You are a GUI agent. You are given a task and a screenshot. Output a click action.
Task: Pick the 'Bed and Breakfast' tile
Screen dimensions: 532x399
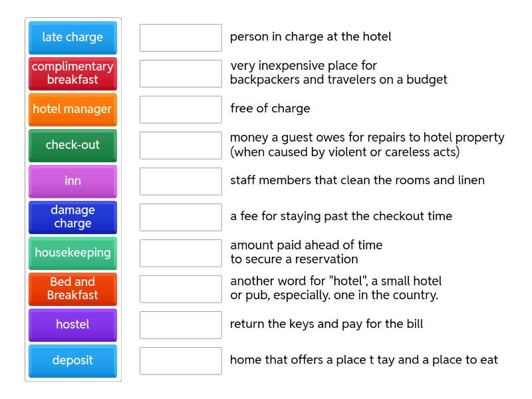click(x=72, y=289)
